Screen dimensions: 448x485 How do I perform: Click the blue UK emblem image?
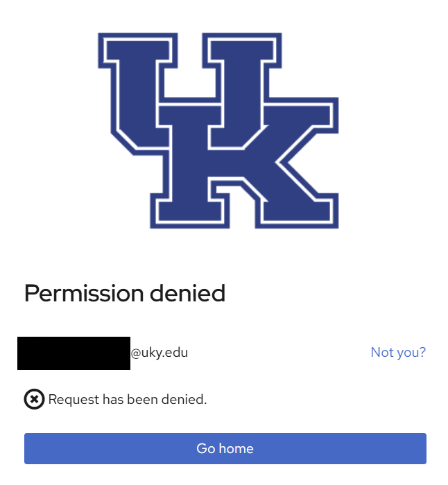click(218, 130)
